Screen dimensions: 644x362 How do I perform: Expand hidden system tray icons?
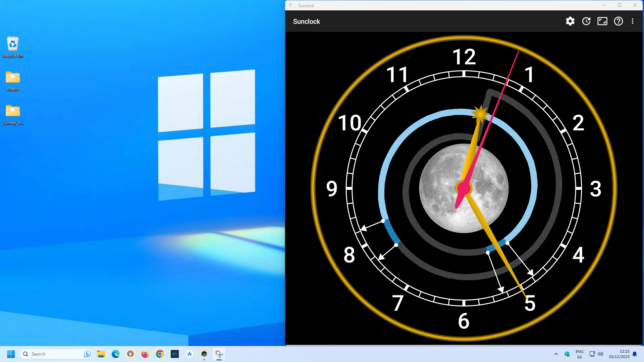click(556, 354)
